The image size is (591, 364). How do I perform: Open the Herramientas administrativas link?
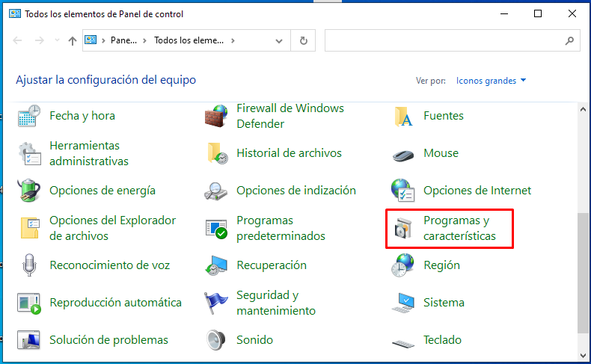click(89, 153)
